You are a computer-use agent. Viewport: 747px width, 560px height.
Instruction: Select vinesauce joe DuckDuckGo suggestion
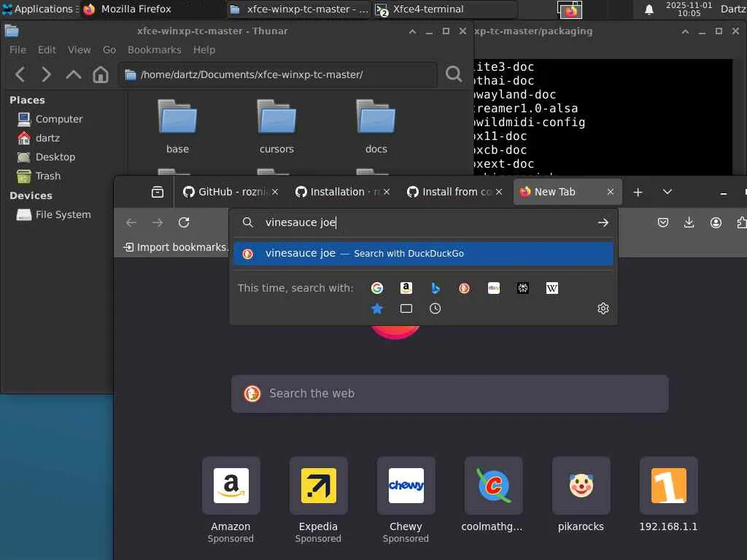[x=423, y=253]
